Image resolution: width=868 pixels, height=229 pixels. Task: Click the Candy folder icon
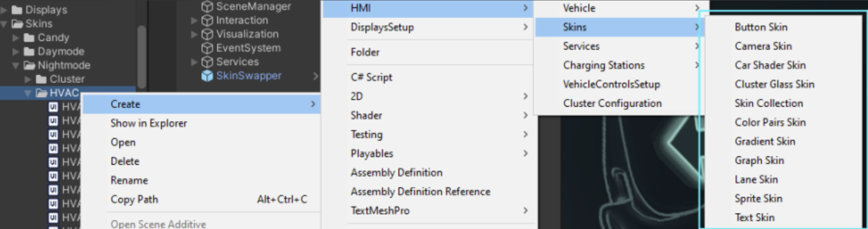29,38
